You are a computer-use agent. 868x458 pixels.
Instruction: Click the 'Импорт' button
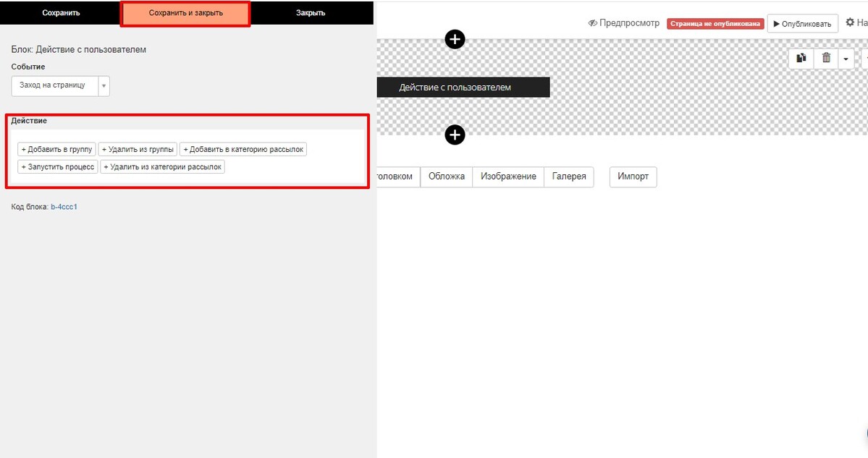633,177
